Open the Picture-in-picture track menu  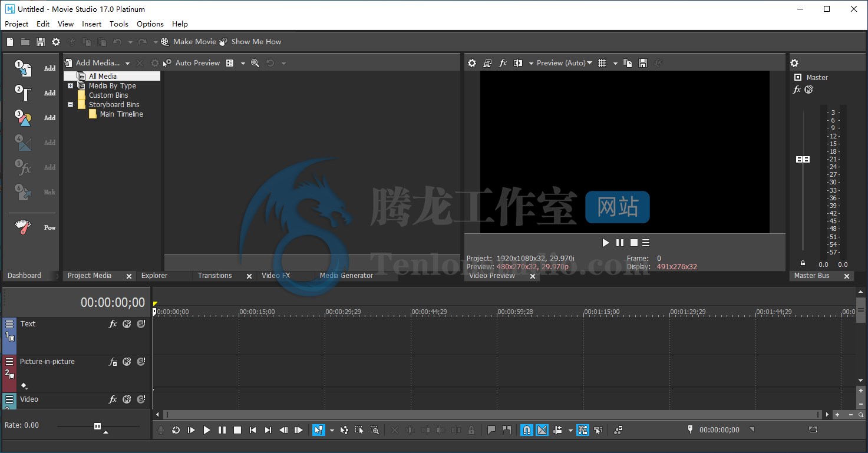coord(9,362)
